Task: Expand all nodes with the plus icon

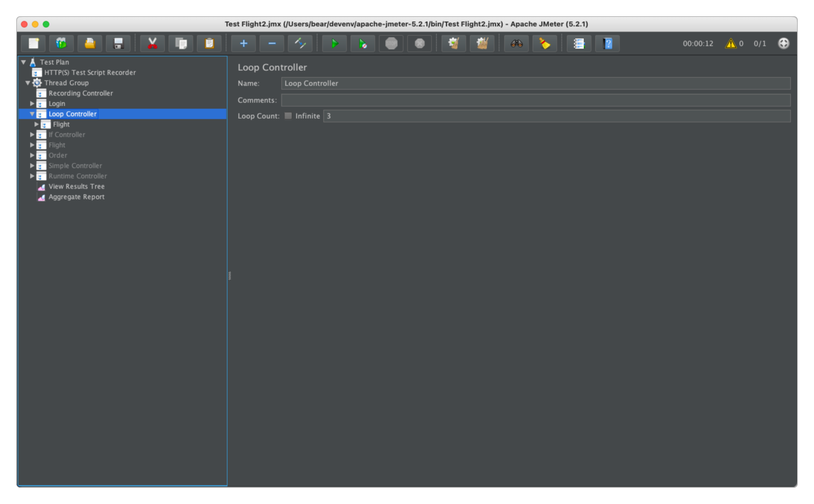Action: 244,44
